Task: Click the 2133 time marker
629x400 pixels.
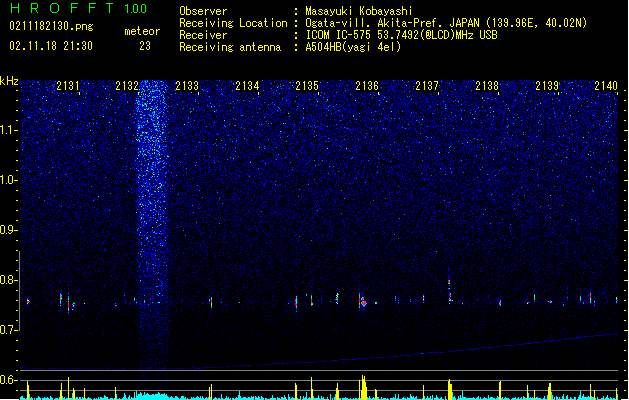Action: 187,86
